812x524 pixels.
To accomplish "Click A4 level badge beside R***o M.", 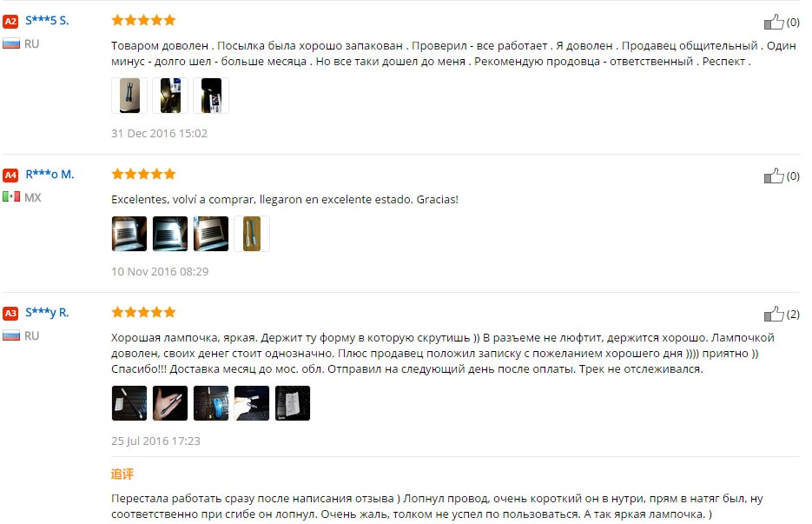I will [10, 176].
